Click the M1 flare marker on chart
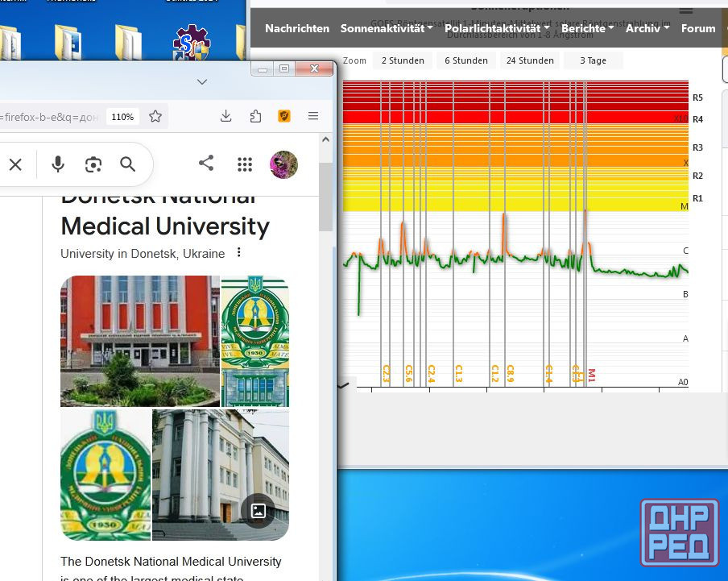The height and width of the screenshot is (581, 728). point(591,375)
